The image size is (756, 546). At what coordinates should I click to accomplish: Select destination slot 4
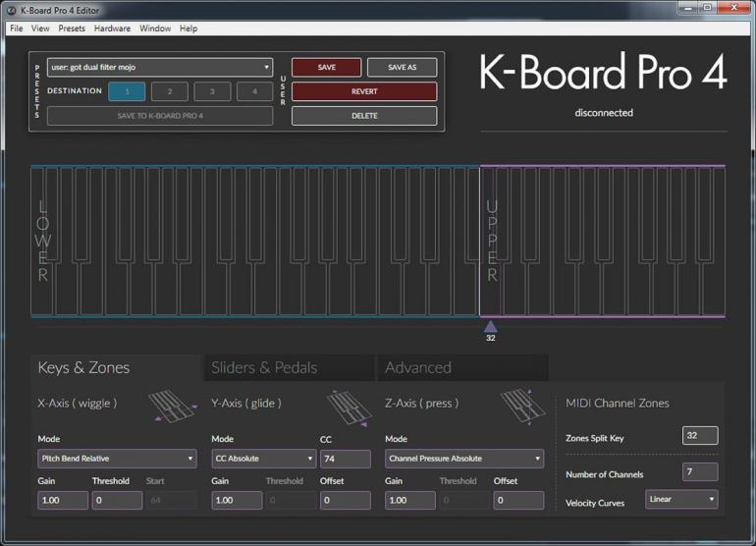click(254, 91)
